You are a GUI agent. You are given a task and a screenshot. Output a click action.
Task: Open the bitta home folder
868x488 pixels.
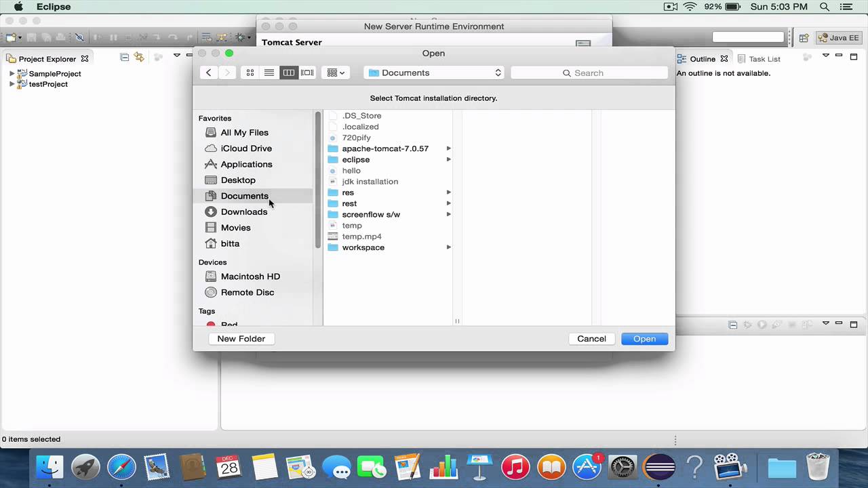(x=230, y=243)
